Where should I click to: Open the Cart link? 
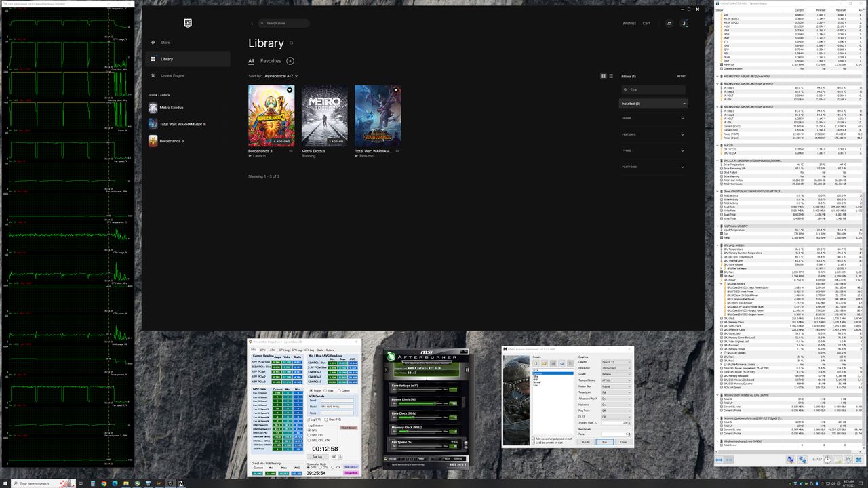[x=646, y=23]
